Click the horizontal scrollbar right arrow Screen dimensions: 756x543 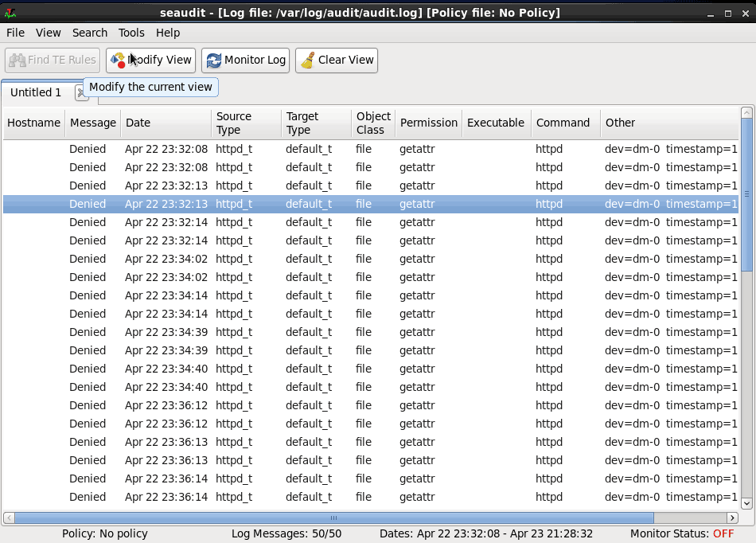tap(732, 518)
